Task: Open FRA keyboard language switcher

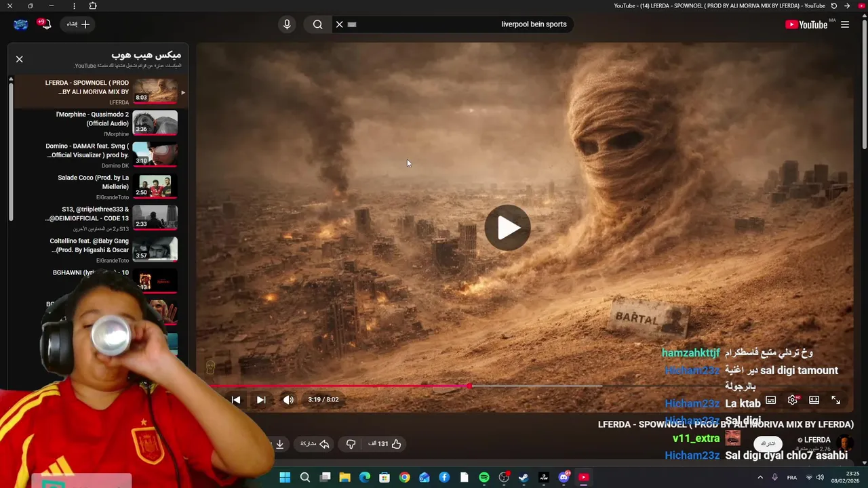Action: point(791,477)
